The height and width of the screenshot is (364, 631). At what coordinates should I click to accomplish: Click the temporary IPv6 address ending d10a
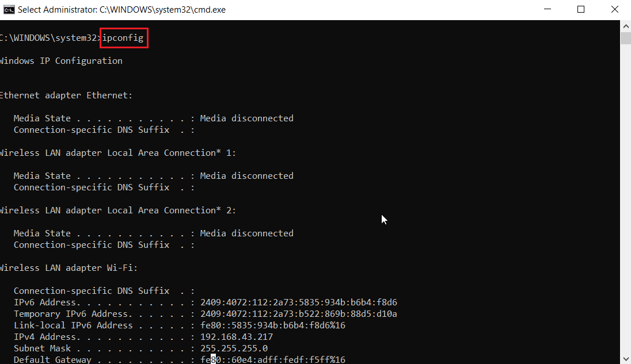click(x=299, y=314)
